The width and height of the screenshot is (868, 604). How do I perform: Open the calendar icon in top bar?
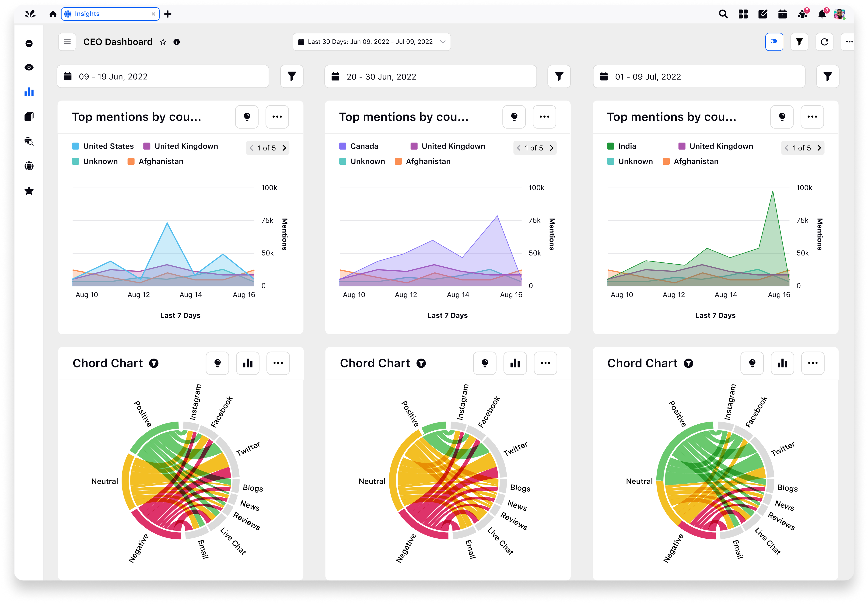tap(782, 14)
